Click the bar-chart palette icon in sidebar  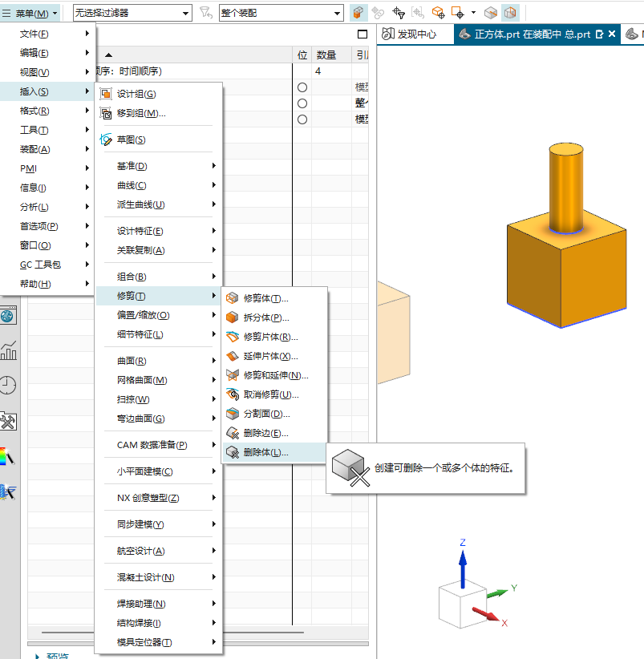pyautogui.click(x=10, y=350)
